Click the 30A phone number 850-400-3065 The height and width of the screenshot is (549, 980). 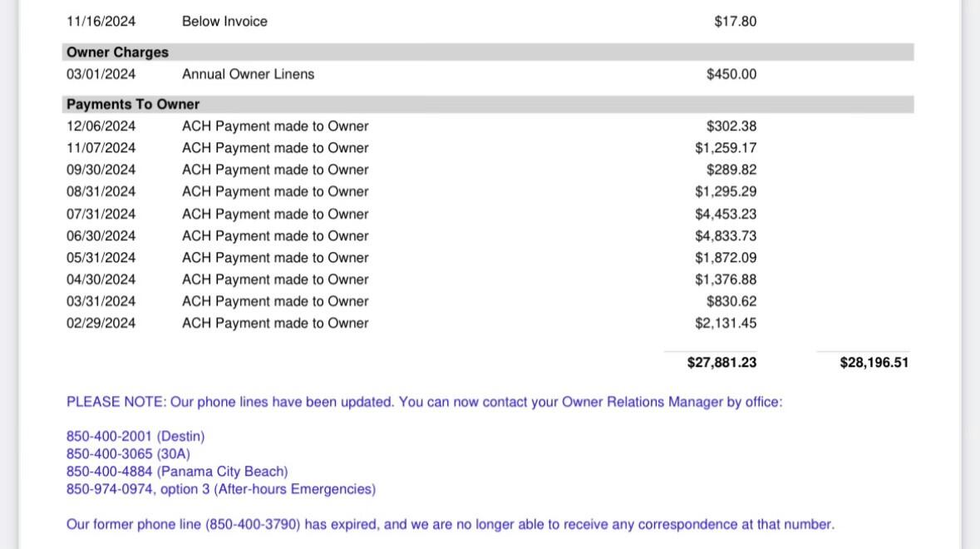pos(110,453)
